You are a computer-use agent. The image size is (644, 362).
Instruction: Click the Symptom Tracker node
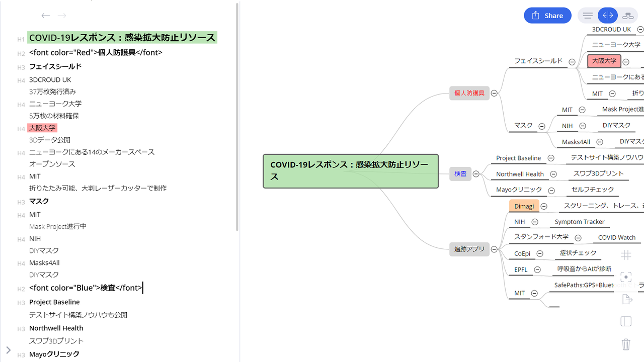point(580,222)
